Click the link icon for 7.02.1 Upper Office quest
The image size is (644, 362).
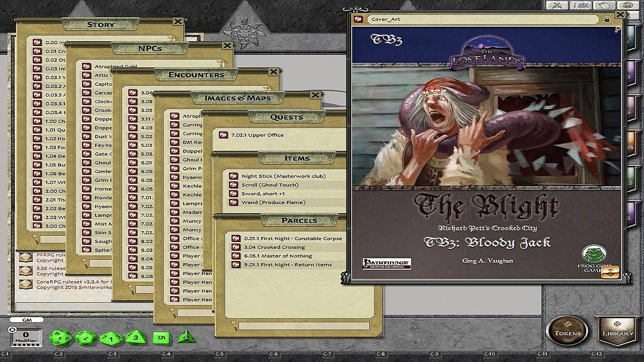[223, 135]
